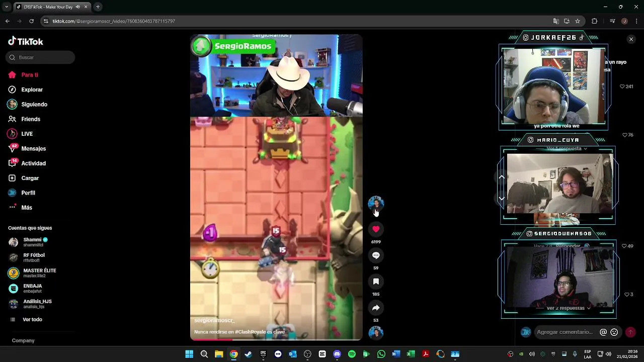Open the Chrome profile avatar
Viewport: 644px width, 362px height.
pos(624,21)
